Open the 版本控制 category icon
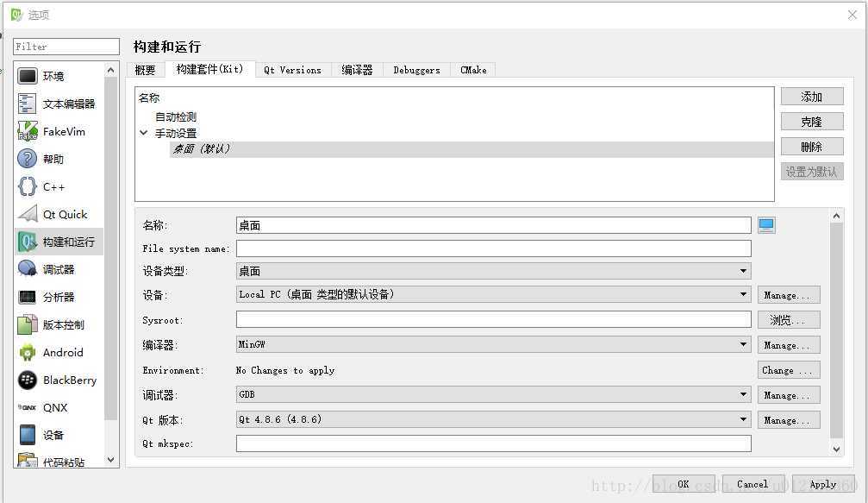Image resolution: width=868 pixels, height=503 pixels. [27, 324]
